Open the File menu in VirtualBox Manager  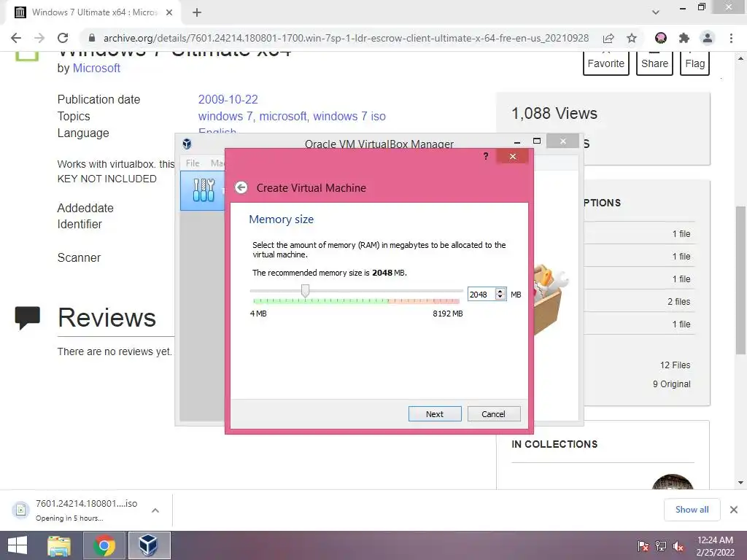click(x=193, y=163)
